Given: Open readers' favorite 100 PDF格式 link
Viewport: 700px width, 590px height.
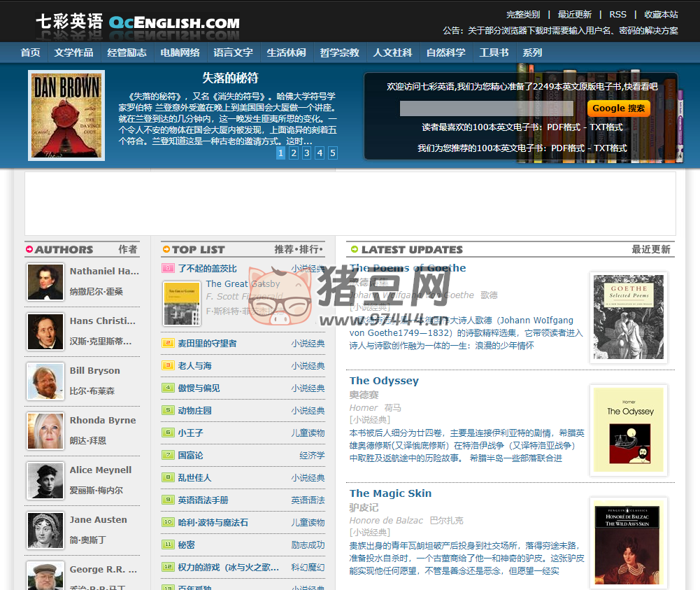Looking at the screenshot, I should point(564,127).
